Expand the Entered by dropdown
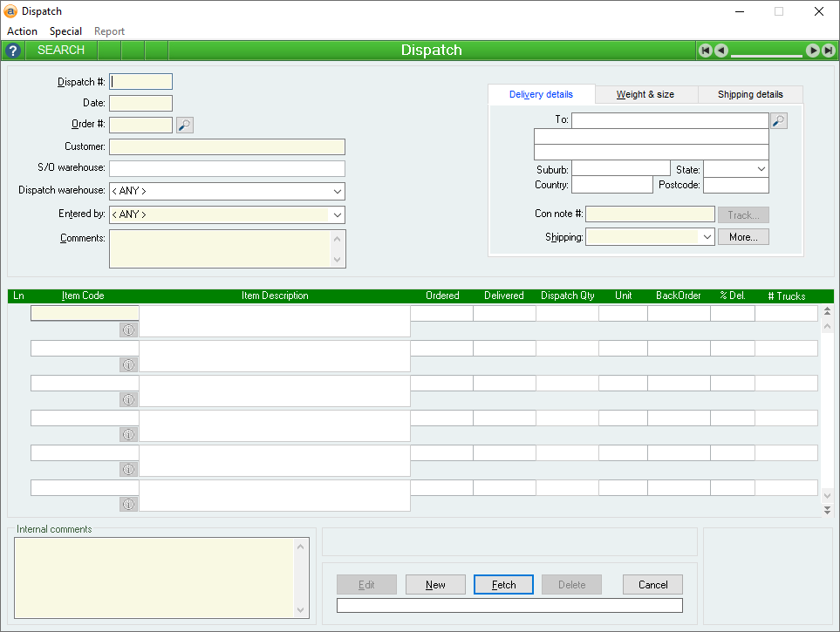The height and width of the screenshot is (632, 840). (337, 214)
